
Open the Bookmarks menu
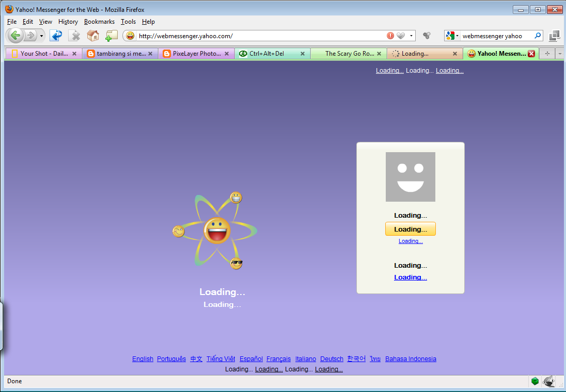coord(99,22)
